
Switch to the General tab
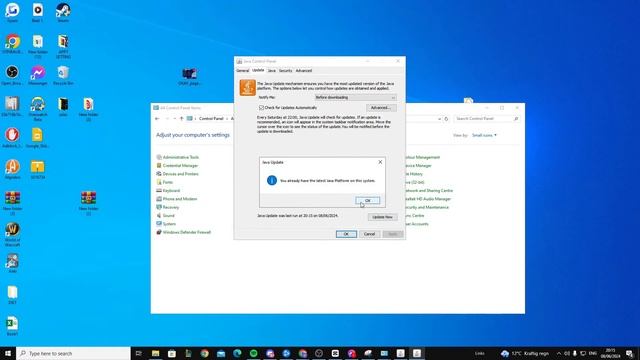242,71
